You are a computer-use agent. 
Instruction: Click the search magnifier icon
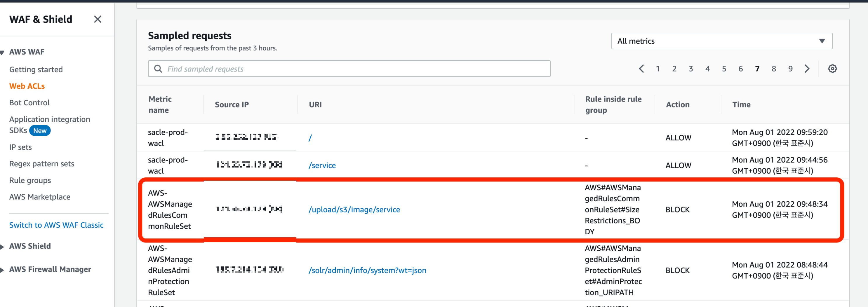pos(158,69)
